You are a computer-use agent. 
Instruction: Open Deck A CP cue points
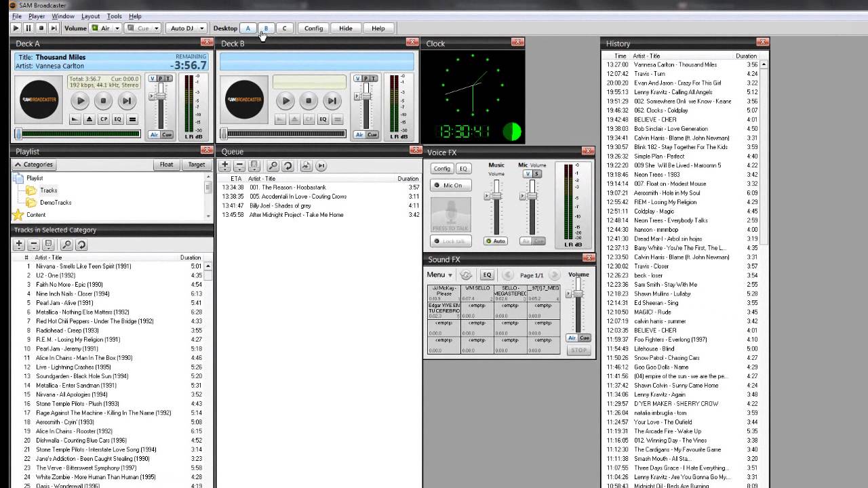[x=104, y=119]
